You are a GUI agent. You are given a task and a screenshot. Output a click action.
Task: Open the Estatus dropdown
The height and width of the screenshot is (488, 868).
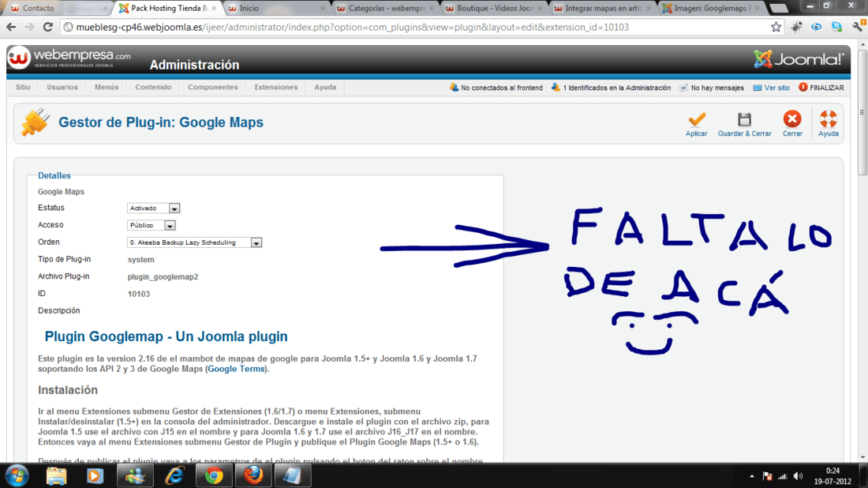(x=153, y=208)
